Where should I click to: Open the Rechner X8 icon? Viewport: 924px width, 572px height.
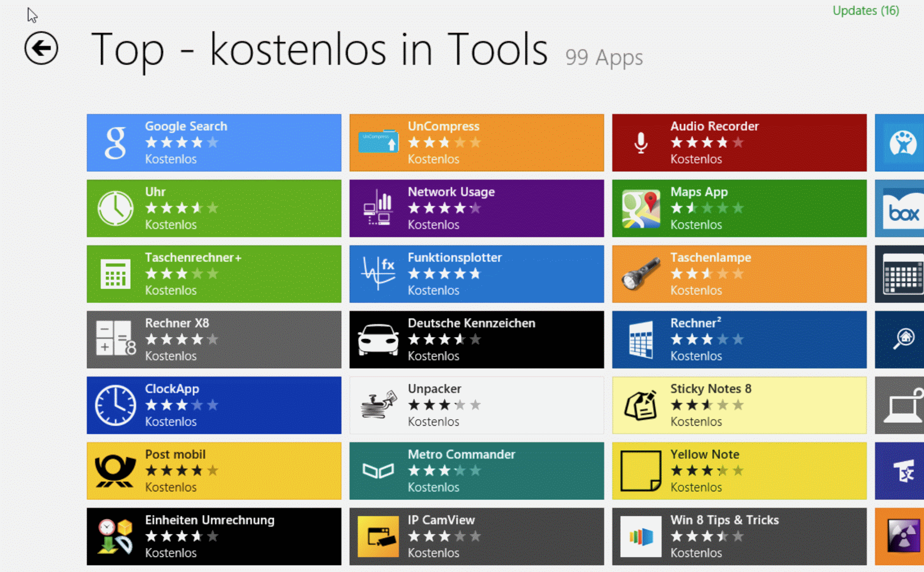click(116, 340)
